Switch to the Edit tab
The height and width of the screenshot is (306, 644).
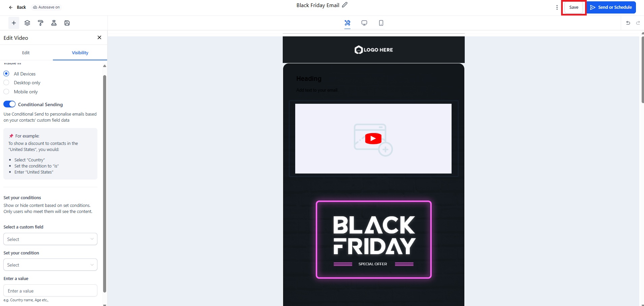[26, 53]
